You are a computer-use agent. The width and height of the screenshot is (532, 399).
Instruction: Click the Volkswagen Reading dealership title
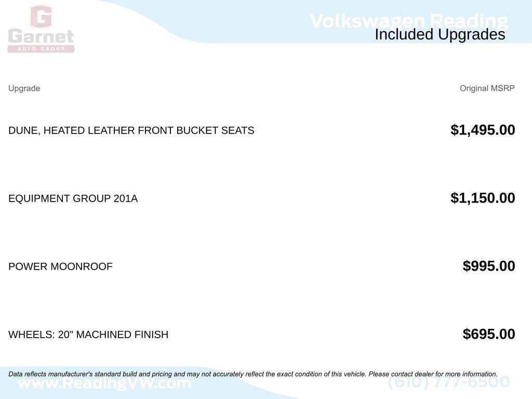pos(408,20)
